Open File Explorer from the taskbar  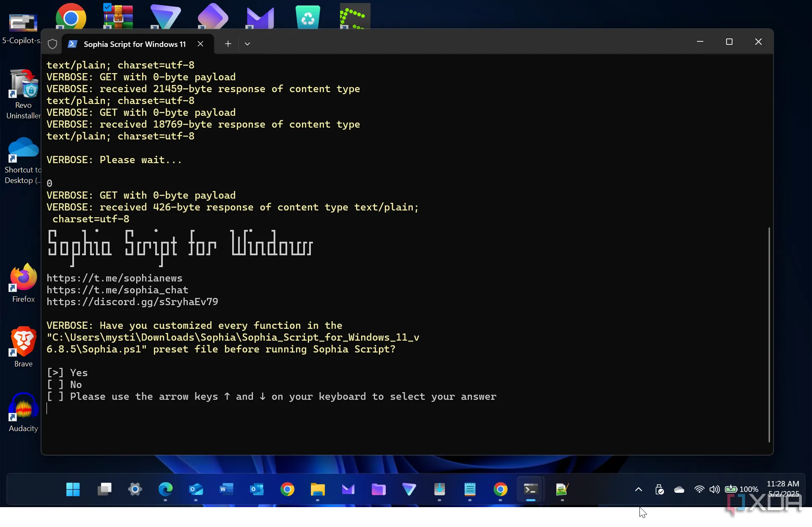click(318, 489)
